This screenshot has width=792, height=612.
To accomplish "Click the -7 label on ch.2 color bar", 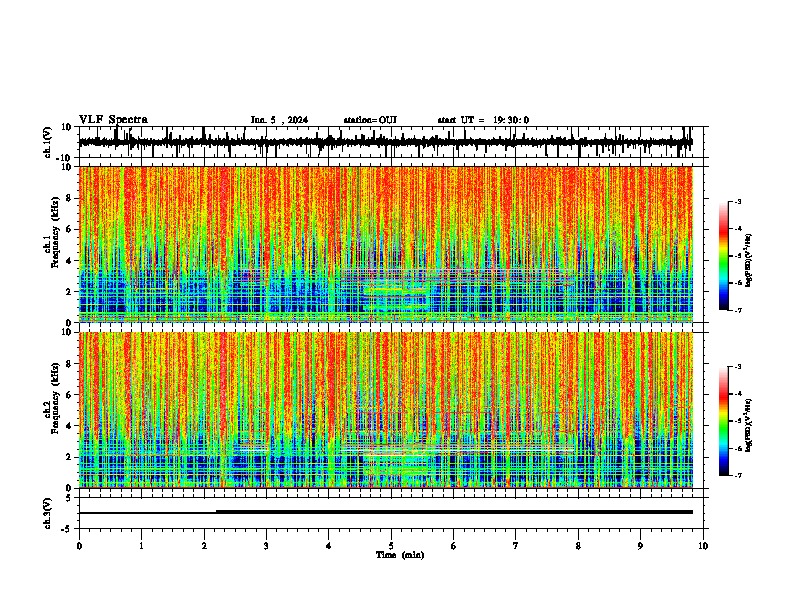I will [738, 475].
